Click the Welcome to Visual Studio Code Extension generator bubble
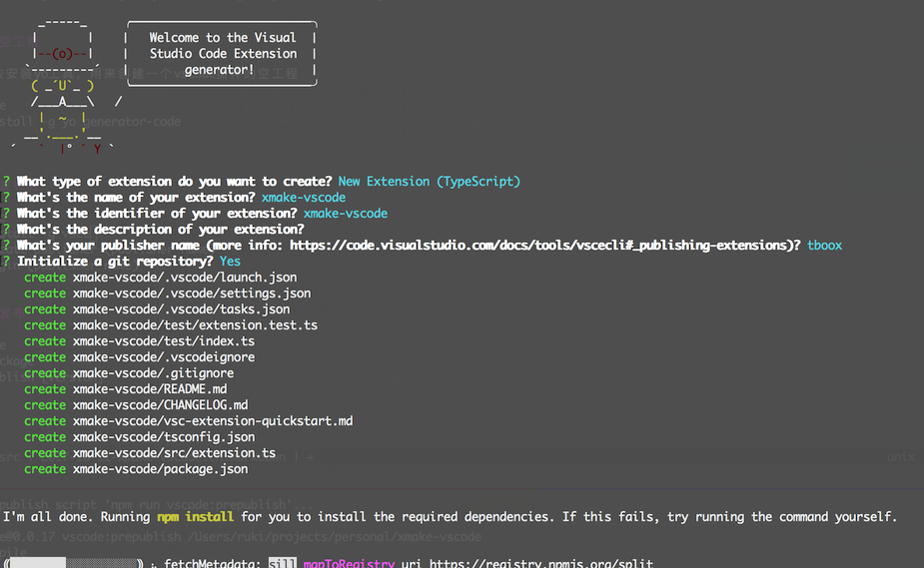The width and height of the screenshot is (924, 568). [x=222, y=54]
